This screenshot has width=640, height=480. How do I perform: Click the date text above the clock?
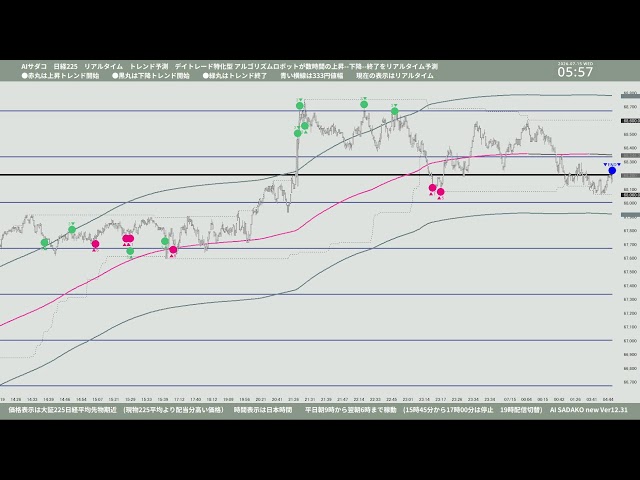coord(575,64)
